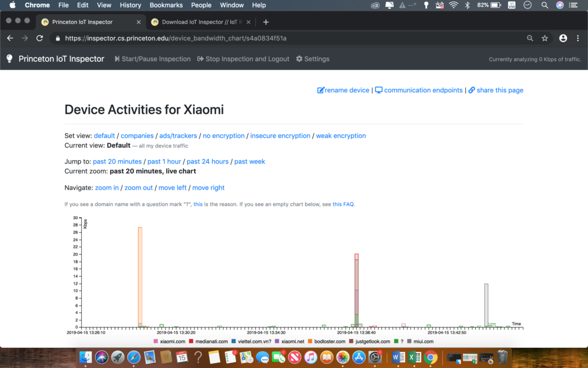Toggle the viettel.com.vn? legend entry
The image size is (588, 368).
[251, 342]
